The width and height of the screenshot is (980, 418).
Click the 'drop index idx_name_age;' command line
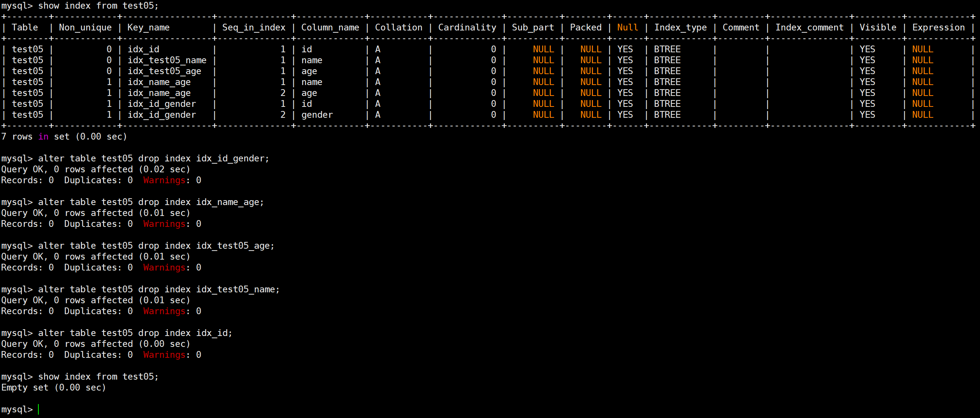pyautogui.click(x=151, y=202)
